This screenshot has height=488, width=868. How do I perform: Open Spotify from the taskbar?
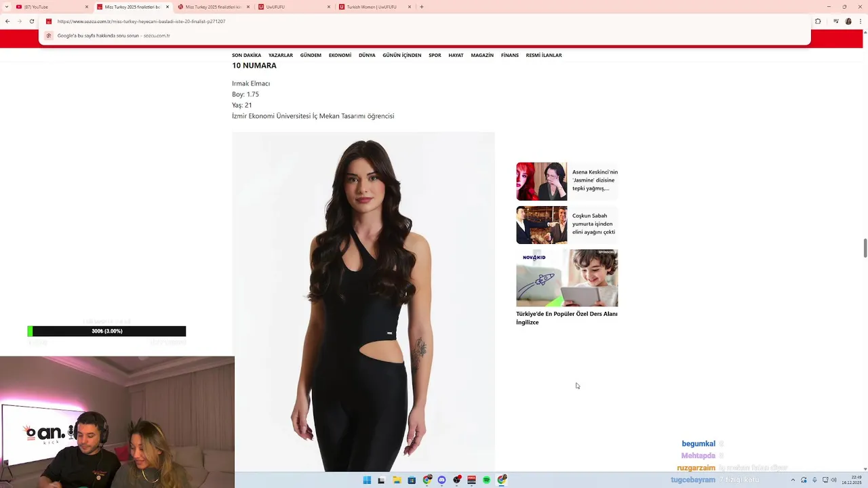486,480
